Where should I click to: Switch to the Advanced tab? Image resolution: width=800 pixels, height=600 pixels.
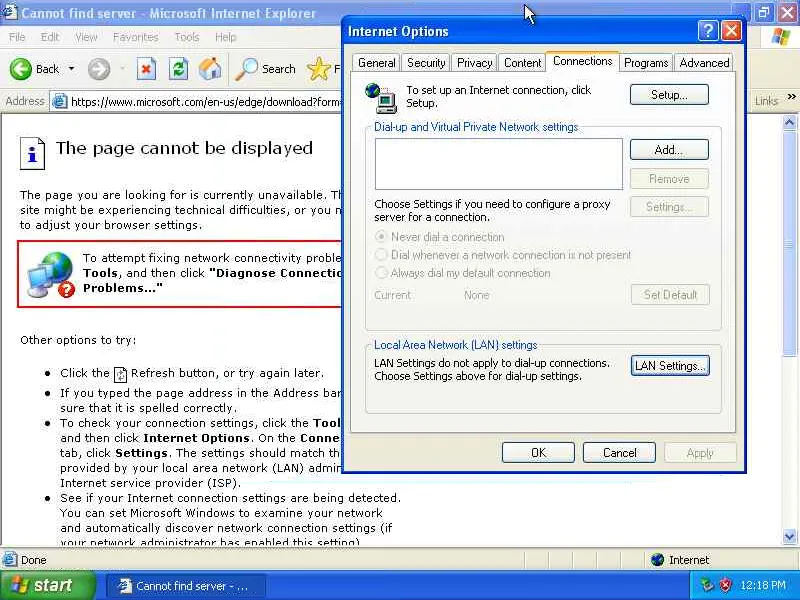(x=704, y=63)
